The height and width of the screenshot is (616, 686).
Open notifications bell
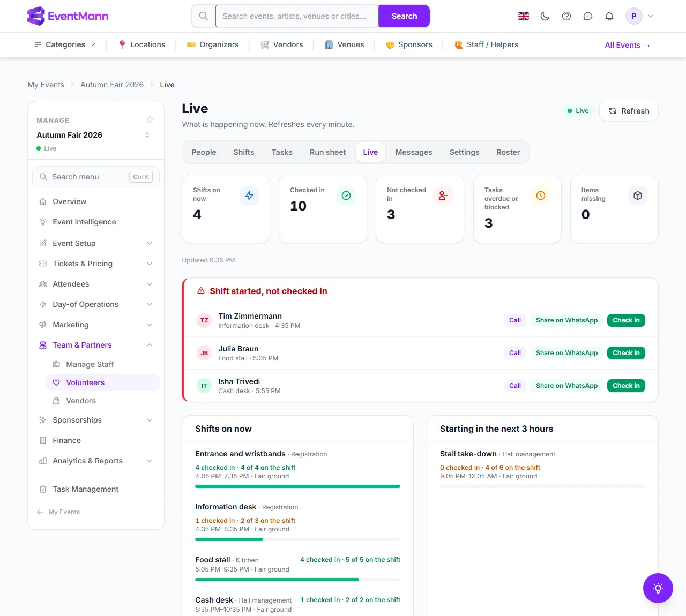tap(609, 16)
